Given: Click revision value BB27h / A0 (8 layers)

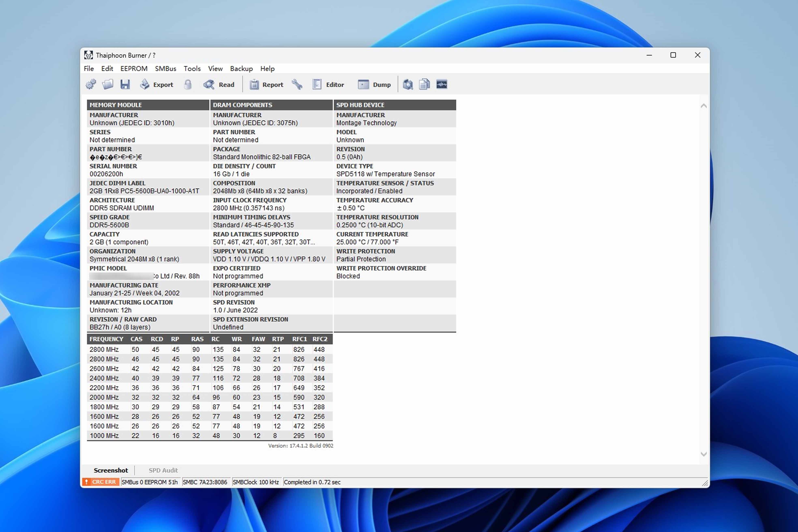Looking at the screenshot, I should (120, 327).
